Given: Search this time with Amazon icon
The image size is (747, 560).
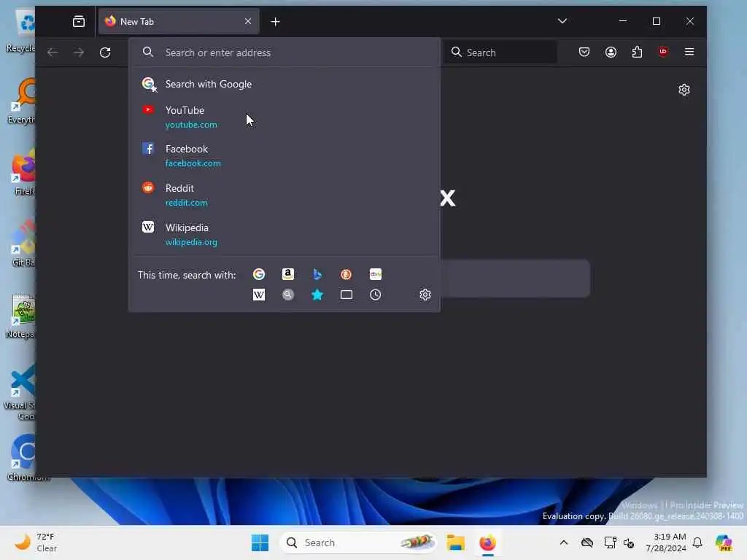Looking at the screenshot, I should [287, 274].
